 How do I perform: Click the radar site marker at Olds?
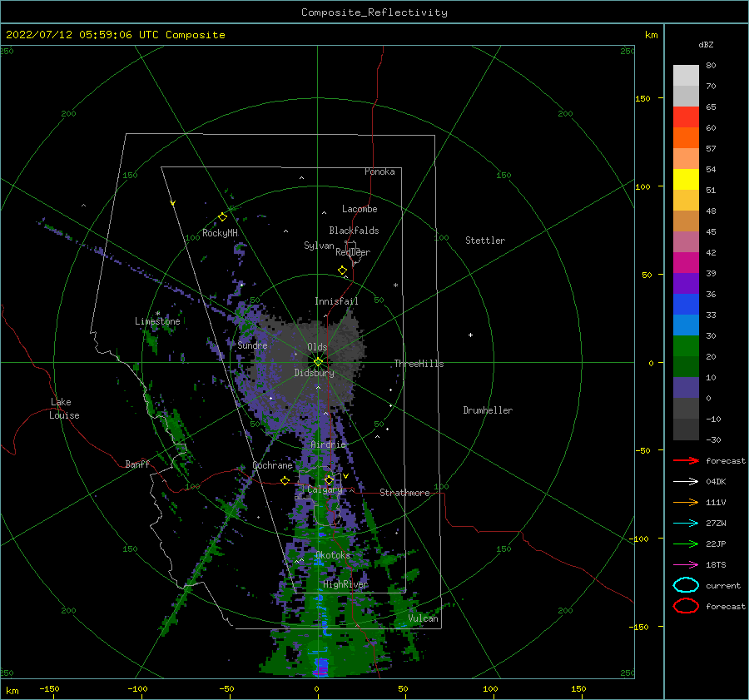(x=318, y=362)
